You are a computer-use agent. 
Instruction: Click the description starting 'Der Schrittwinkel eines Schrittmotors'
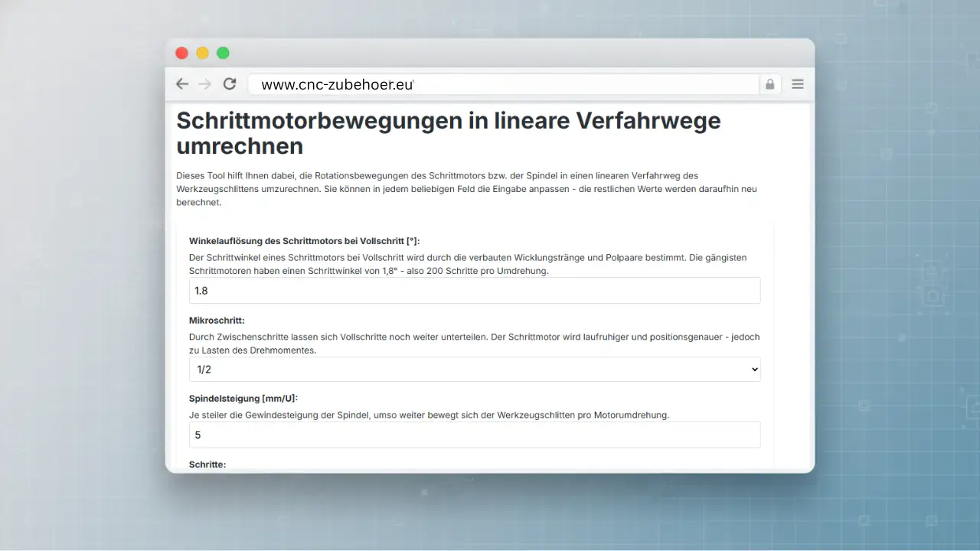468,264
